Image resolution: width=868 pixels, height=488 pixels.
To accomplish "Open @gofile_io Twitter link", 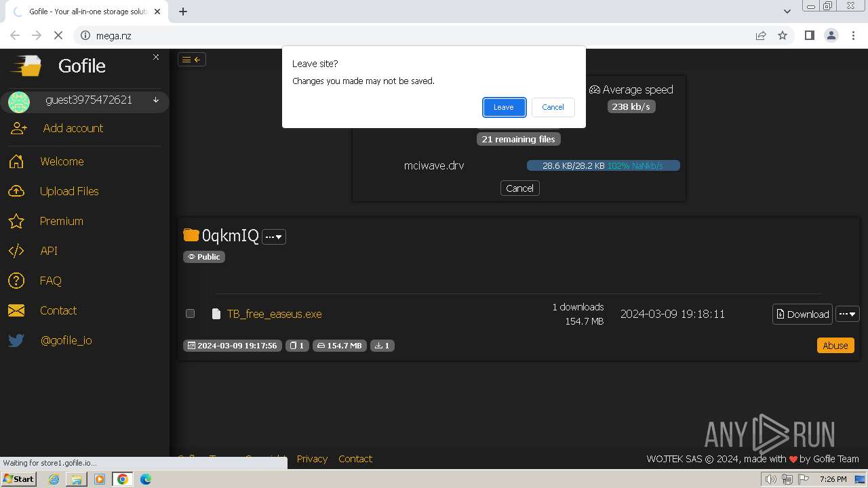I will tap(66, 340).
